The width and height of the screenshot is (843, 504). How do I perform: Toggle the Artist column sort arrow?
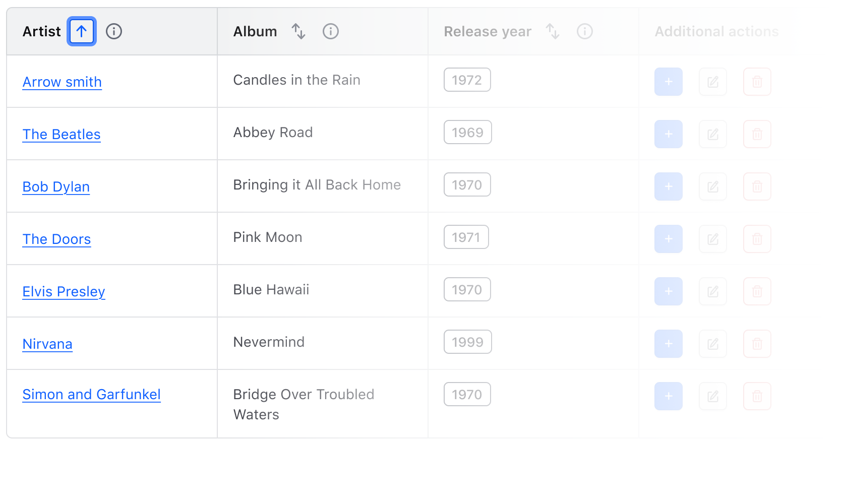[x=82, y=31]
